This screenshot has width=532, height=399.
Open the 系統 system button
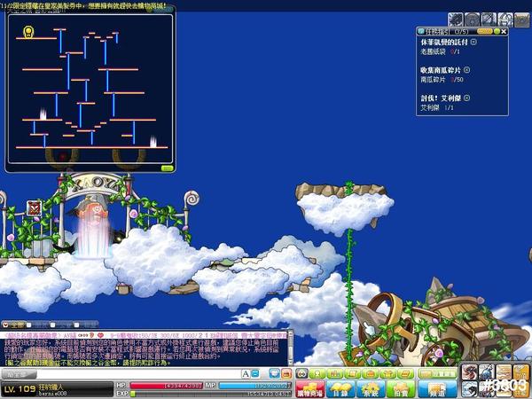pos(371,389)
